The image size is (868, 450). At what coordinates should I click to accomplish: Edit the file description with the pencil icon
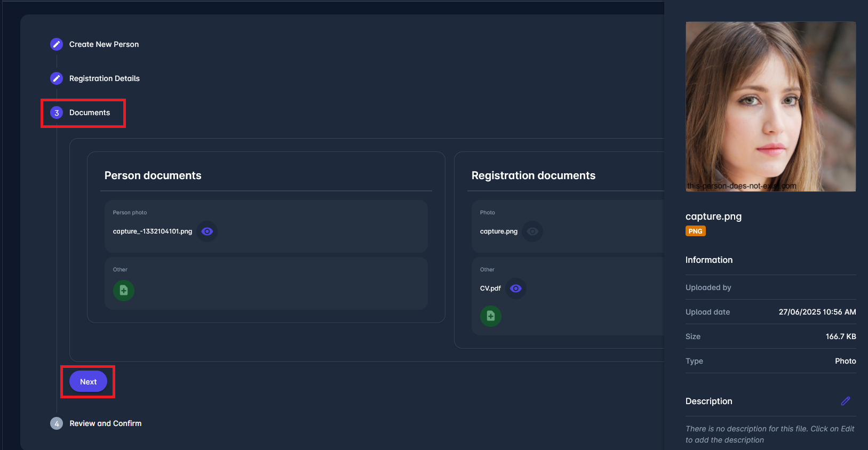click(x=846, y=401)
